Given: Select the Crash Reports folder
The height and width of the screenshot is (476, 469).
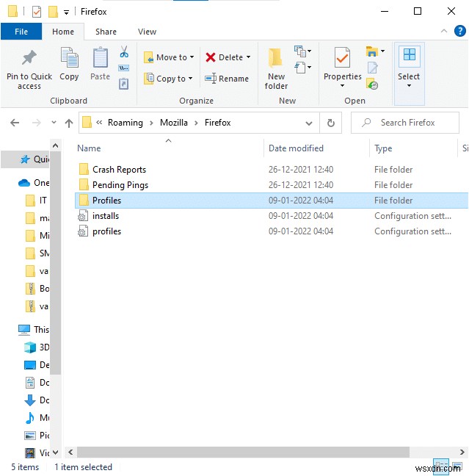Looking at the screenshot, I should 119,170.
